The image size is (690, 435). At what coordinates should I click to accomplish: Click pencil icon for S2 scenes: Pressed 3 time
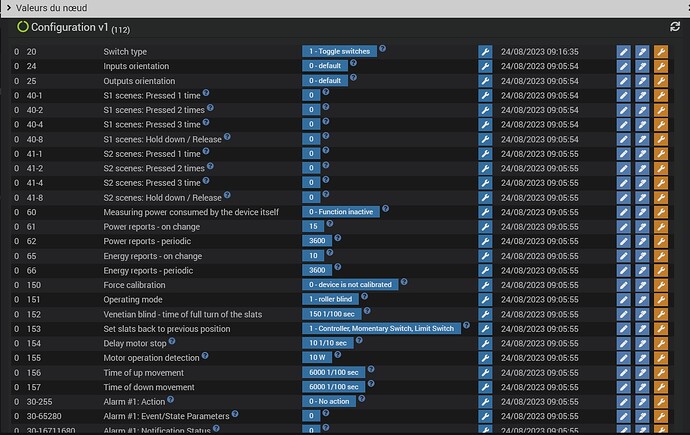point(624,183)
